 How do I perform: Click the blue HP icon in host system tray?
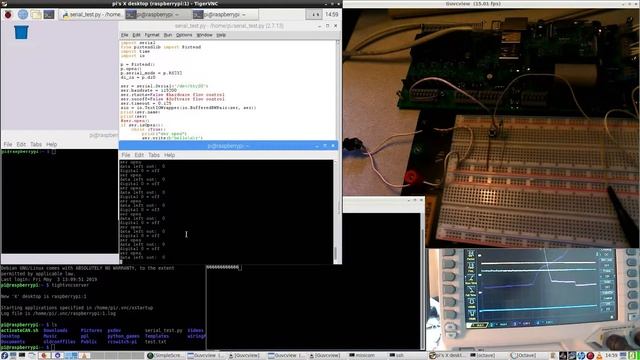(581, 356)
